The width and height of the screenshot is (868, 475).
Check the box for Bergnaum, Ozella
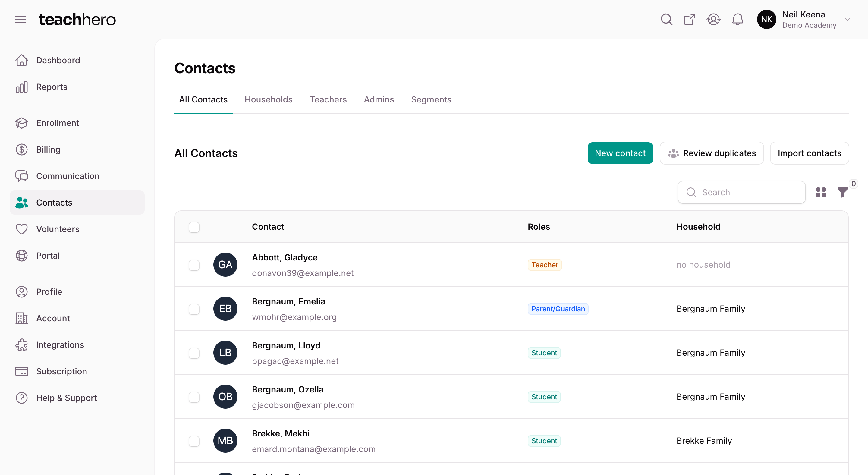194,397
